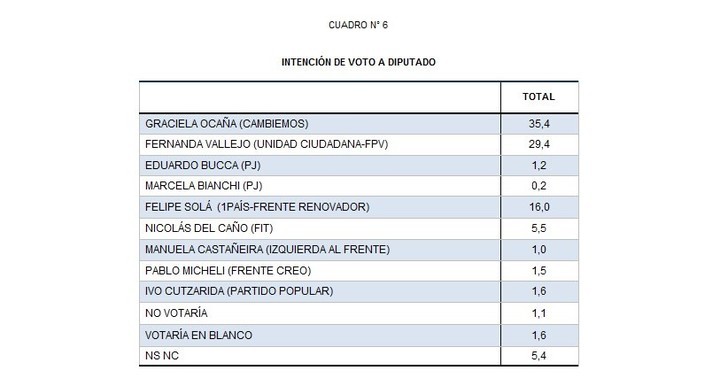The width and height of the screenshot is (720, 386).
Task: Click the 16,0 value cell
Action: click(x=539, y=207)
